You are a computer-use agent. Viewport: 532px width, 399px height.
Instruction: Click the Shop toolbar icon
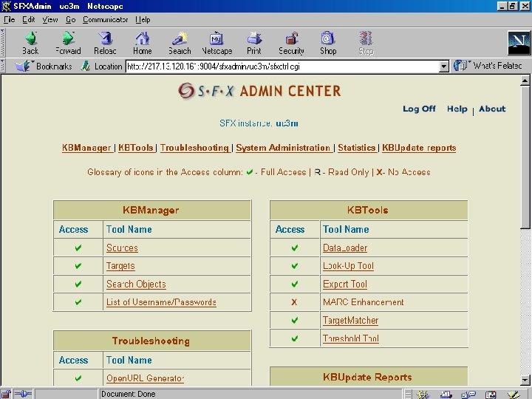(x=328, y=38)
